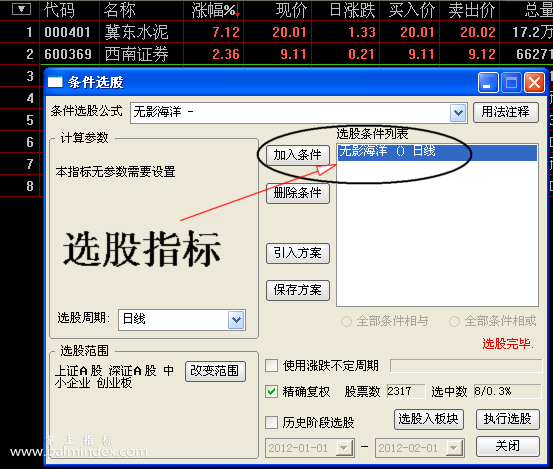
Task: Maximize the 条件选股 dialog
Action: pyautogui.click(x=511, y=83)
